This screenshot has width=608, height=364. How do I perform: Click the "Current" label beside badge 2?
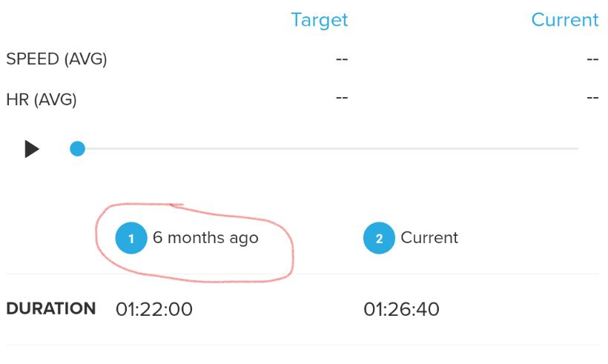pos(429,238)
